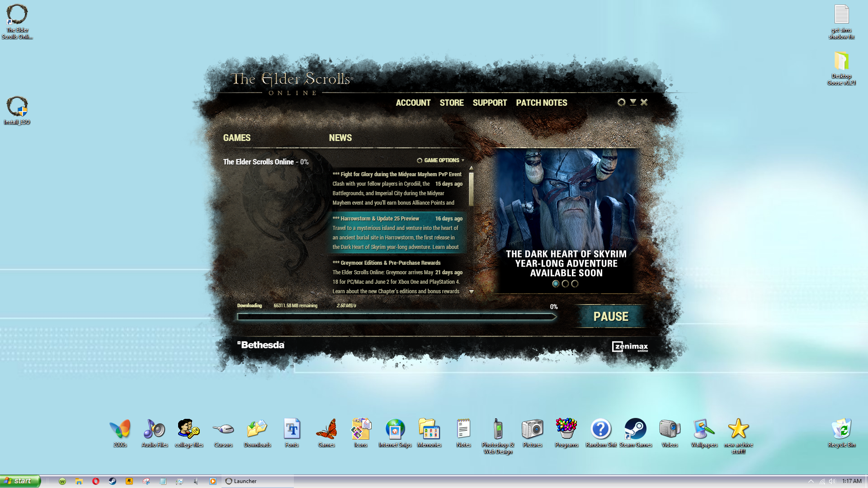Image resolution: width=868 pixels, height=488 pixels.
Task: Open launcher settings gear icon
Action: point(621,103)
